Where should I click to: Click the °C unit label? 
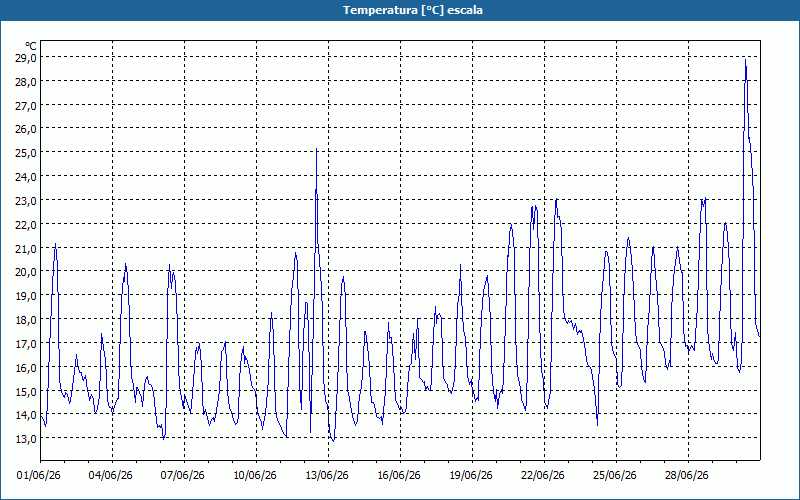pyautogui.click(x=31, y=46)
